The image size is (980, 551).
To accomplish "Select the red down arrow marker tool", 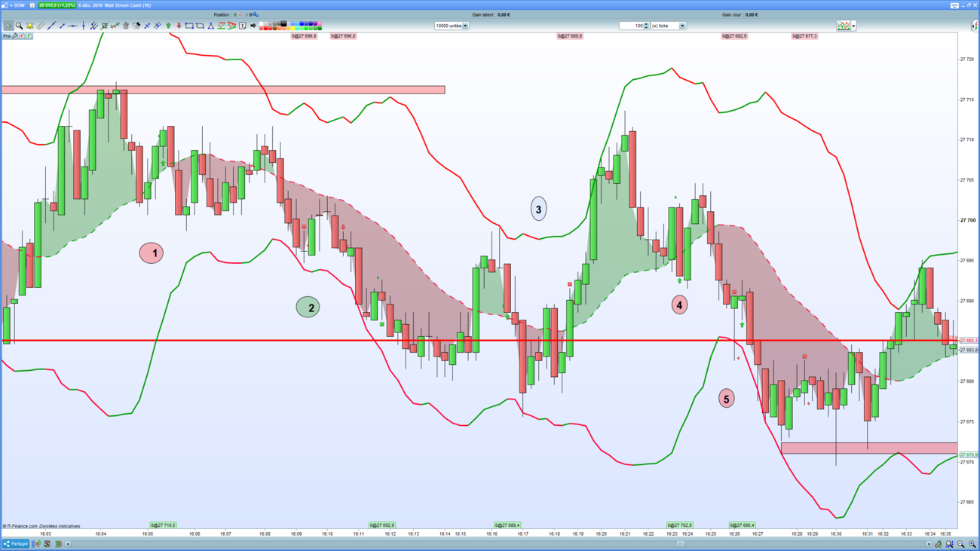I will click(x=179, y=26).
